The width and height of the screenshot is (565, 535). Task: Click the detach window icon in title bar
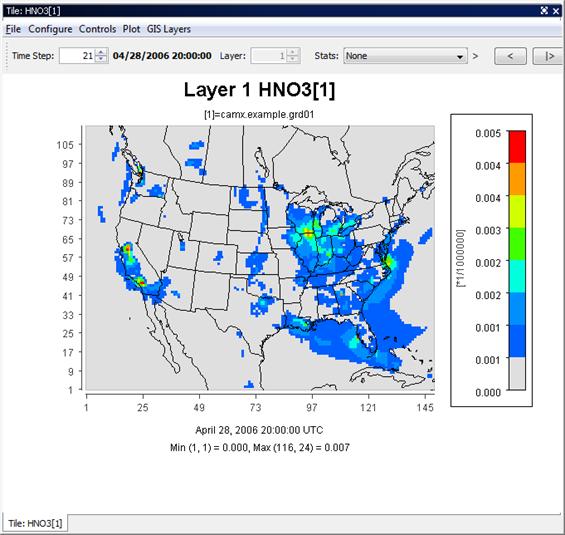coord(544,11)
